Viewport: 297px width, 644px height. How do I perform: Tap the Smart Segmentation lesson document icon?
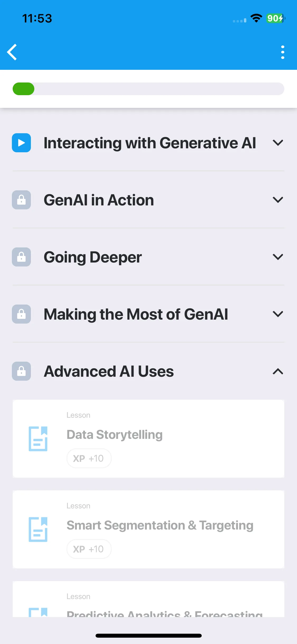pos(38,529)
